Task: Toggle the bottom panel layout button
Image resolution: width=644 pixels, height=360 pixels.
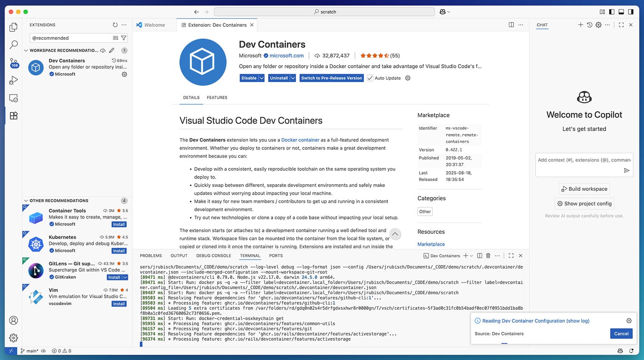Action: [621, 12]
